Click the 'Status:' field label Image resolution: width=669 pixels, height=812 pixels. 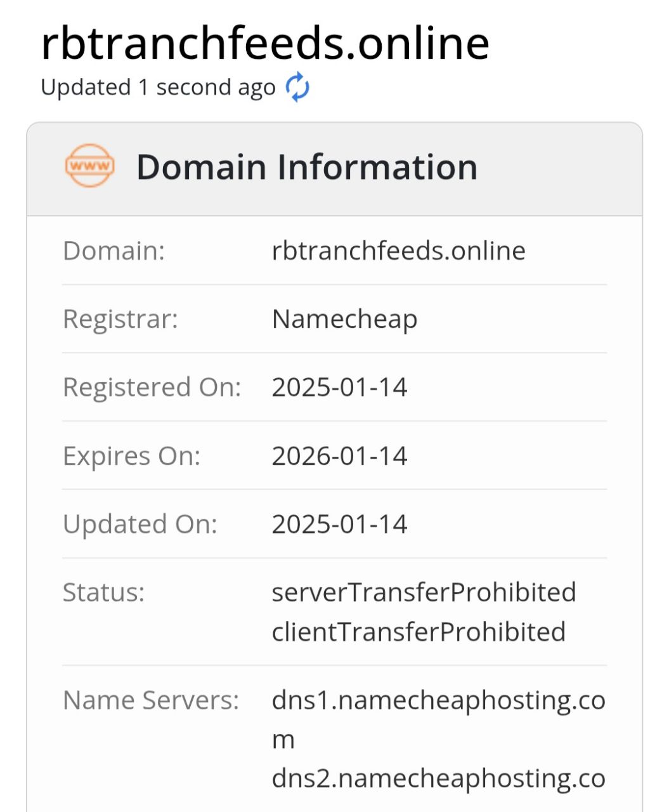(x=104, y=593)
